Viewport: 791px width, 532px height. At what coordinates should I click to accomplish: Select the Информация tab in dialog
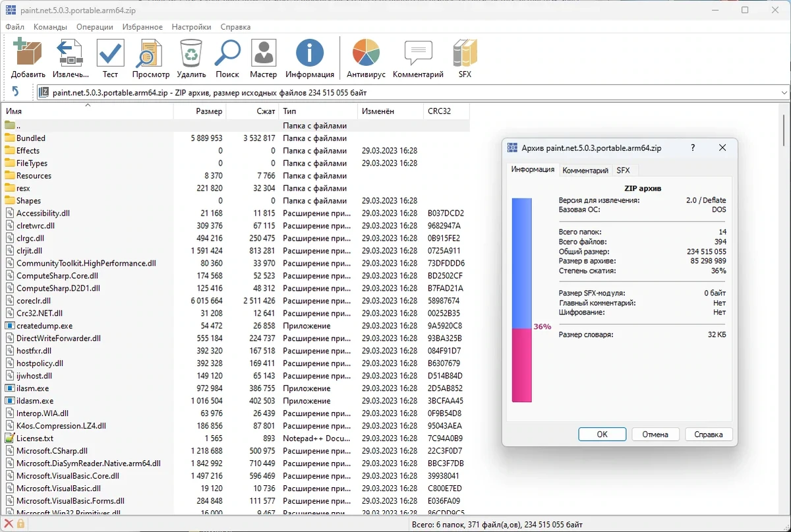click(x=533, y=169)
